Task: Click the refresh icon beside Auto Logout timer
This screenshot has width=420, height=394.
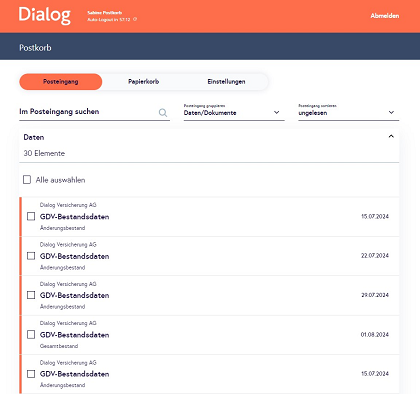Action: point(135,19)
